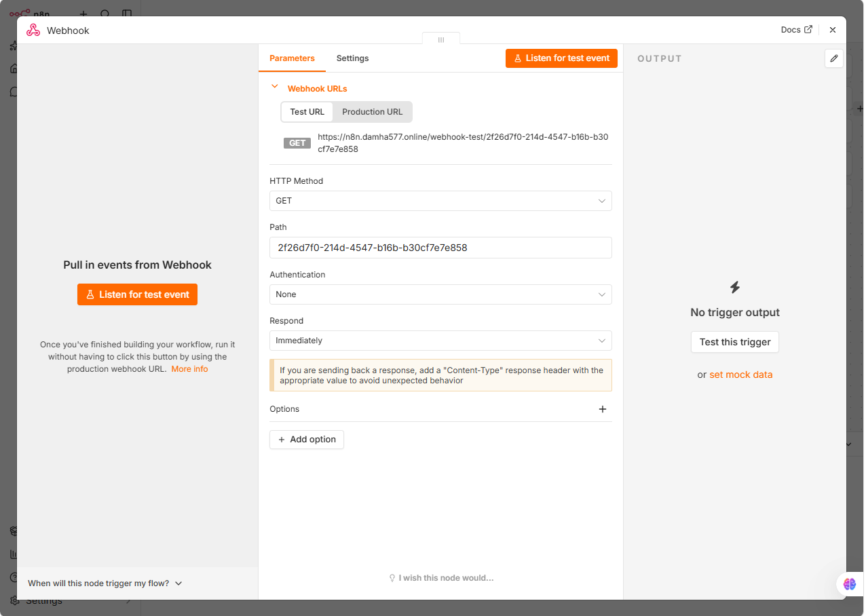Open the More info link
Screen dimensions: 866x616
189,369
